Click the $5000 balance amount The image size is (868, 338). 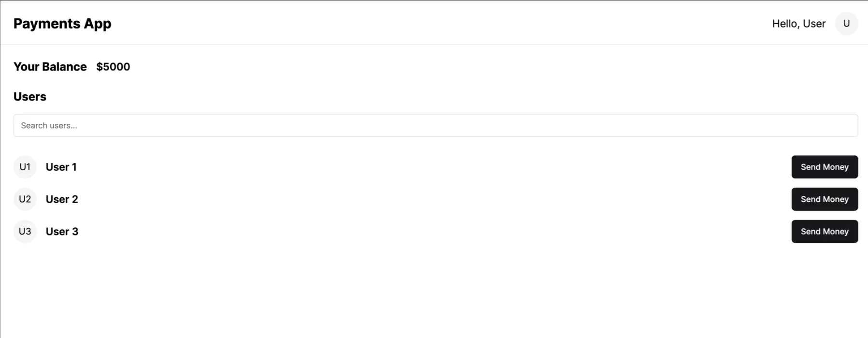pos(113,67)
